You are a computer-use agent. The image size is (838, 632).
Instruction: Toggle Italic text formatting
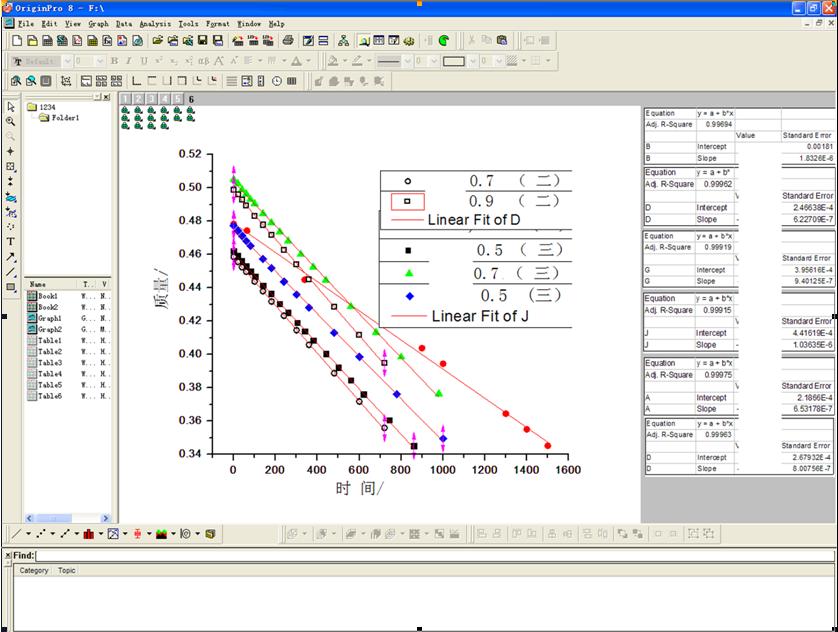[128, 61]
